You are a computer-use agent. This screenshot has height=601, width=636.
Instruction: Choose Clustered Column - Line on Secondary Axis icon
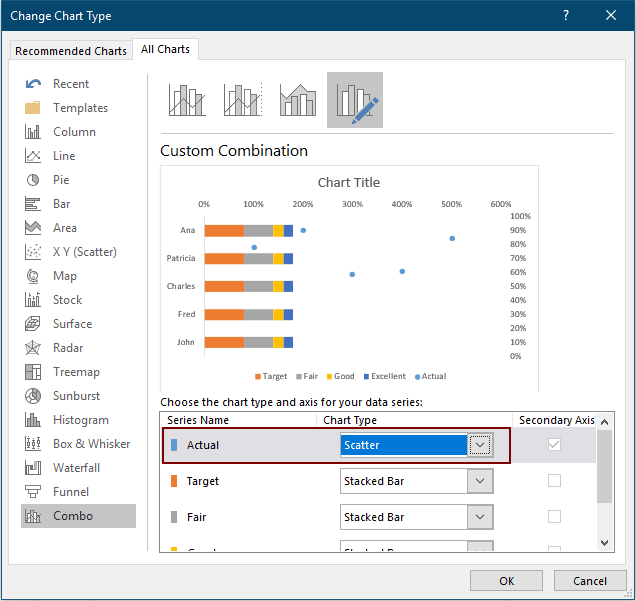click(243, 100)
